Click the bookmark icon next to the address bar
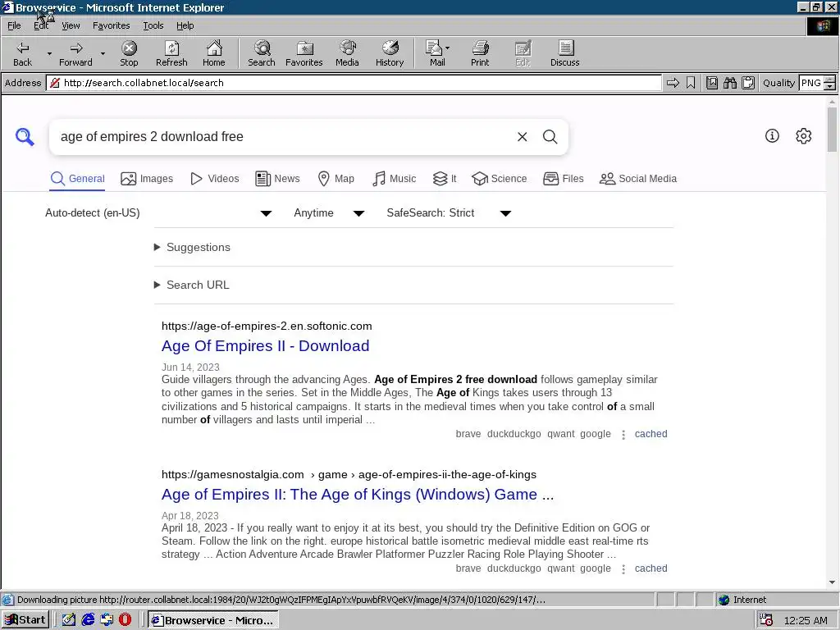840x630 pixels. (691, 83)
